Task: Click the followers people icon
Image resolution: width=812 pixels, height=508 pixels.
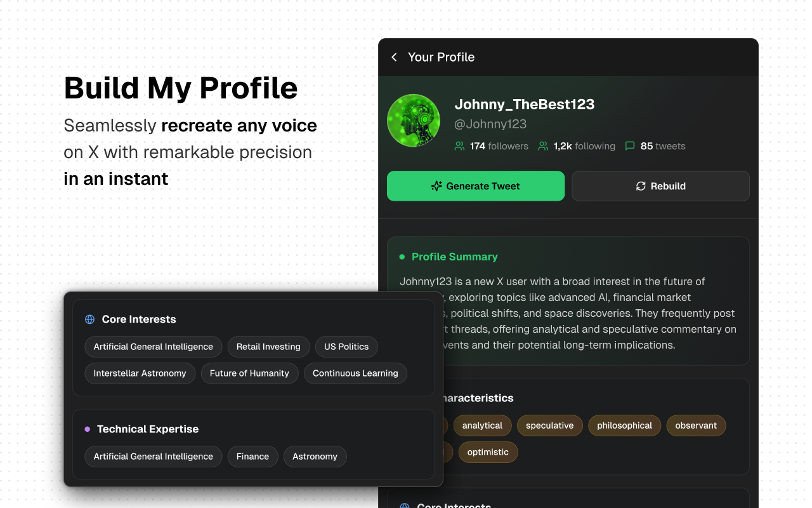Action: pyautogui.click(x=460, y=146)
